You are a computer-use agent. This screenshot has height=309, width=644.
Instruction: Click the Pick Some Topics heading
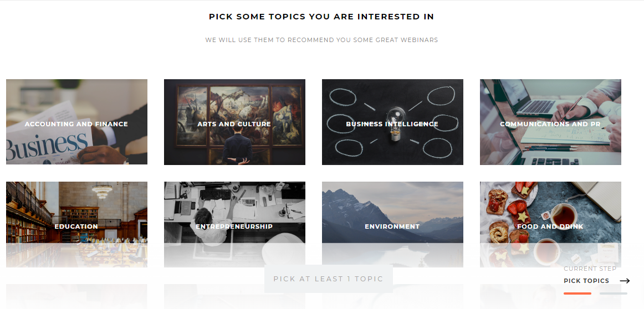[321, 17]
